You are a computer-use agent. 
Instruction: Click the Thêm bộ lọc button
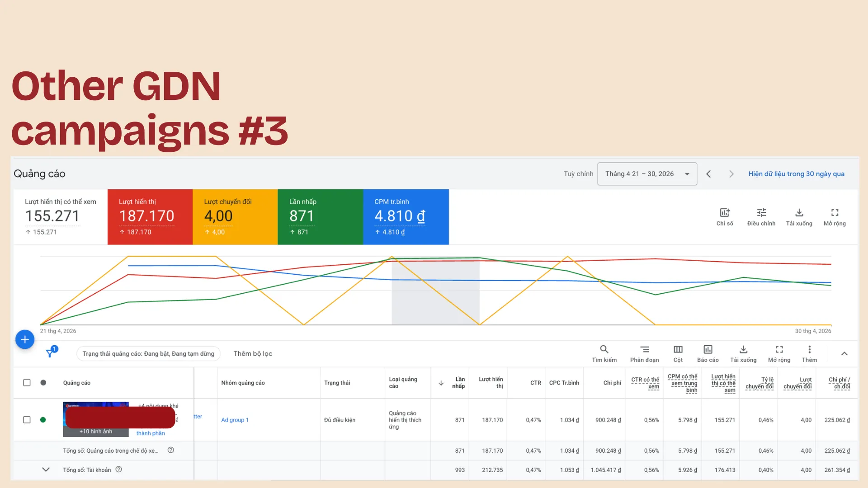pyautogui.click(x=253, y=354)
